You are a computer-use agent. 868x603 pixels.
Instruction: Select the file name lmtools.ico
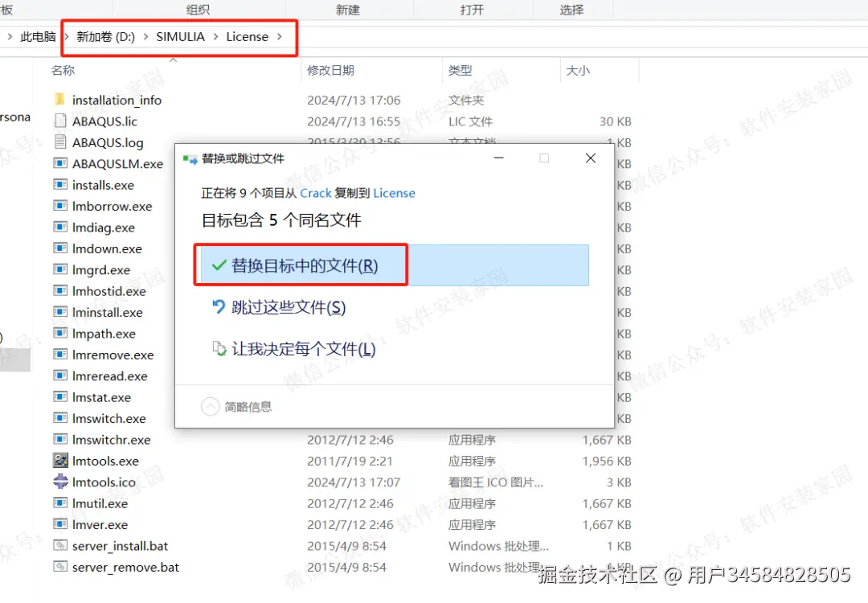point(104,482)
